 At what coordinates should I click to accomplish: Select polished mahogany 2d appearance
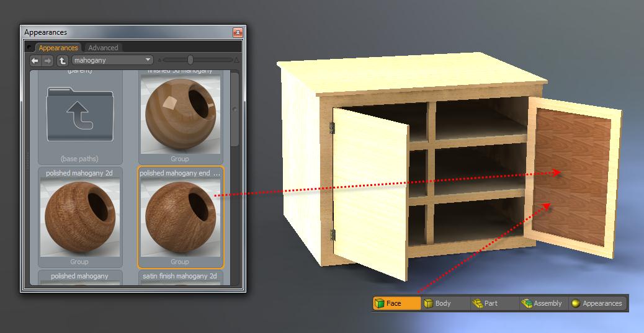click(80, 217)
